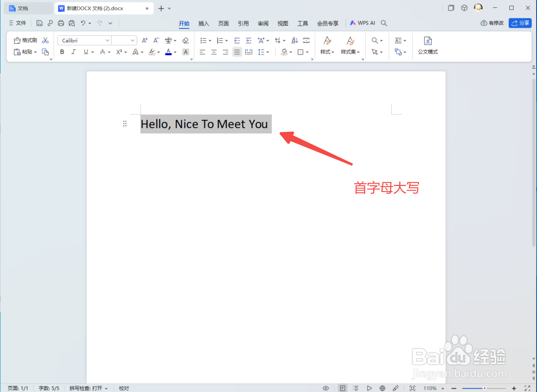Click the cube icon in title bar
The height and width of the screenshot is (392, 537).
pyautogui.click(x=464, y=8)
